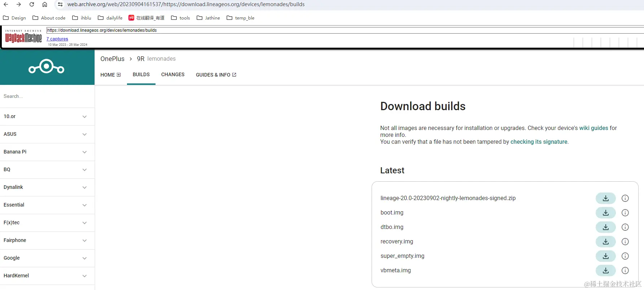This screenshot has width=644, height=290.
Task: Open the GUIDES & INFO tab
Action: (x=216, y=75)
